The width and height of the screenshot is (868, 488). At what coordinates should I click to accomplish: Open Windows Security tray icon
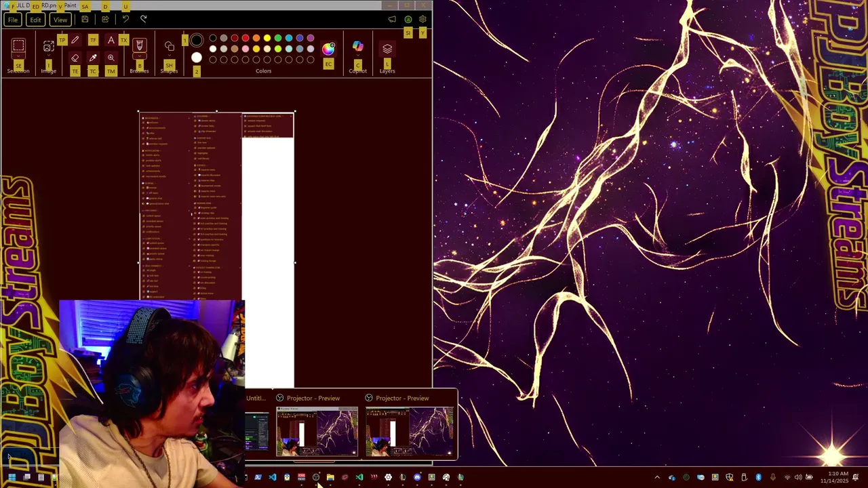click(x=730, y=477)
